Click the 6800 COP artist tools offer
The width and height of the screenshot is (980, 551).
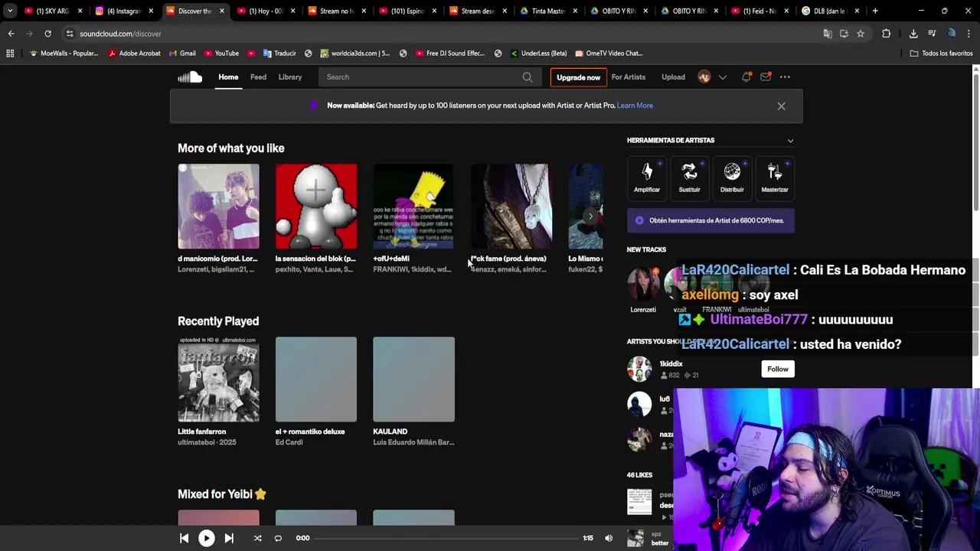pos(710,220)
